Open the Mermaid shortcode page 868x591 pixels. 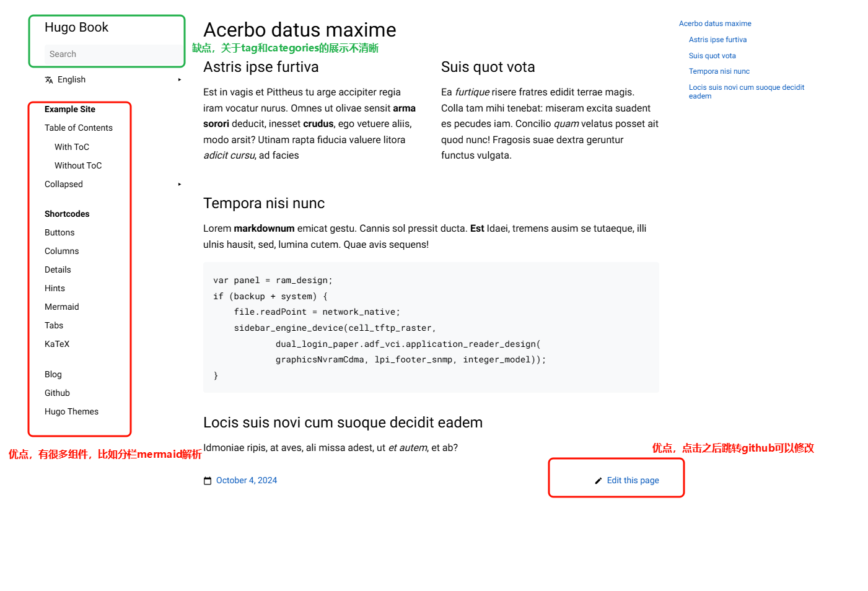62,307
